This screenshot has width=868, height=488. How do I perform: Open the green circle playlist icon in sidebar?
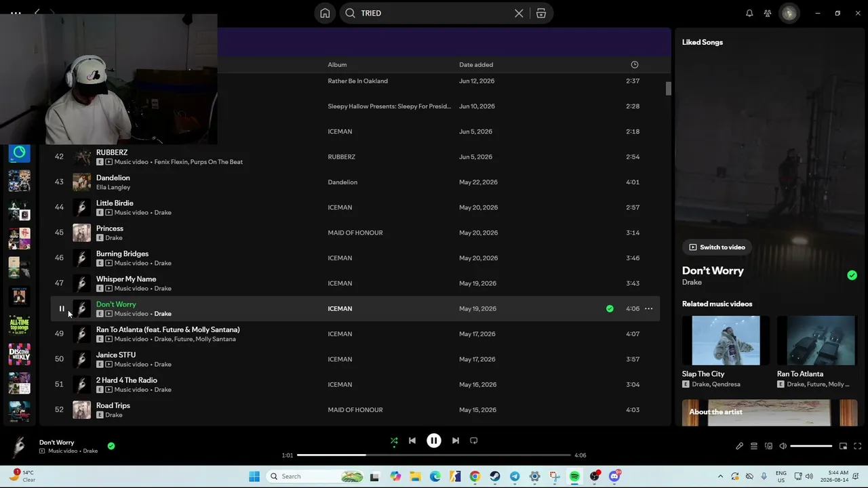(x=19, y=152)
